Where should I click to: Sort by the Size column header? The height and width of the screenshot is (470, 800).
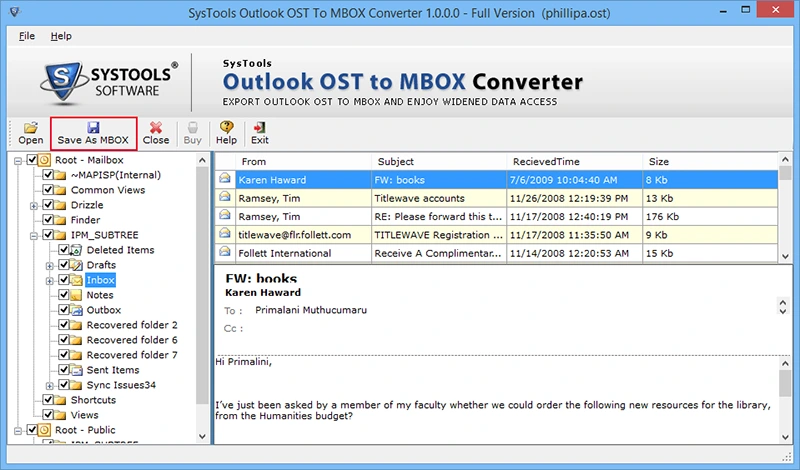(710, 161)
